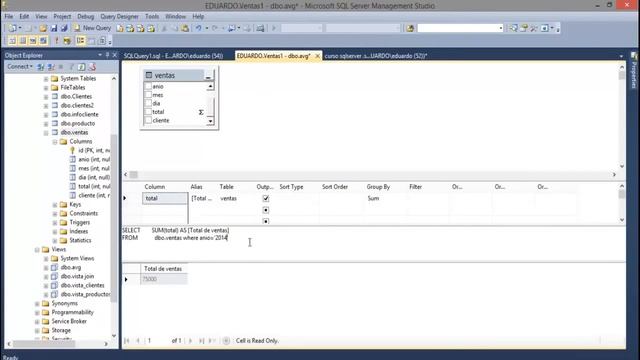Switch to the curso sqlserver tab
Screen dimensions: 640x360
pos(376,56)
